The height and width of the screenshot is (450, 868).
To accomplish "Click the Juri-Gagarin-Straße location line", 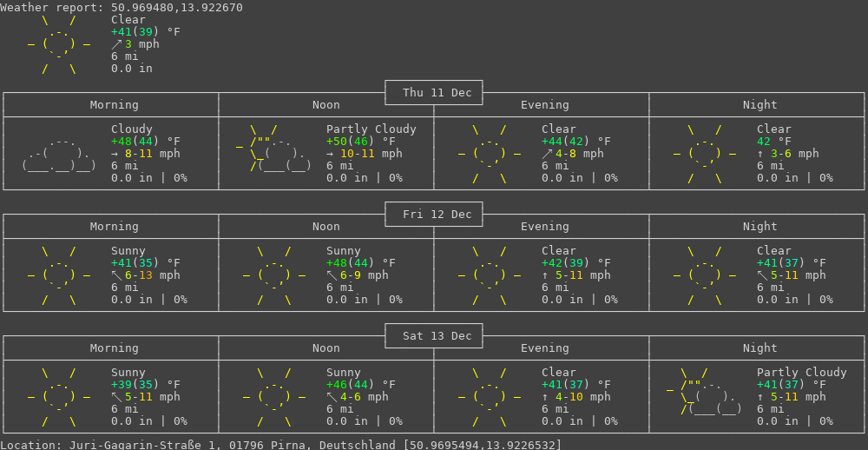I will tap(280, 444).
